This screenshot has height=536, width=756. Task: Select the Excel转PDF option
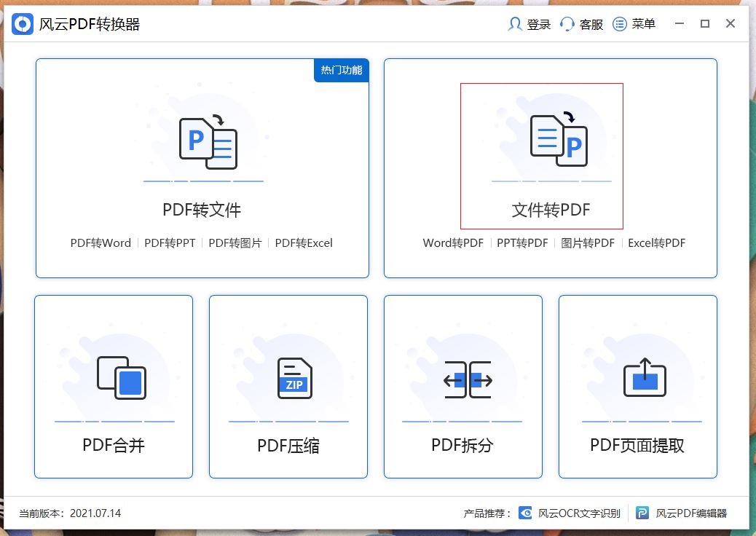pyautogui.click(x=655, y=243)
